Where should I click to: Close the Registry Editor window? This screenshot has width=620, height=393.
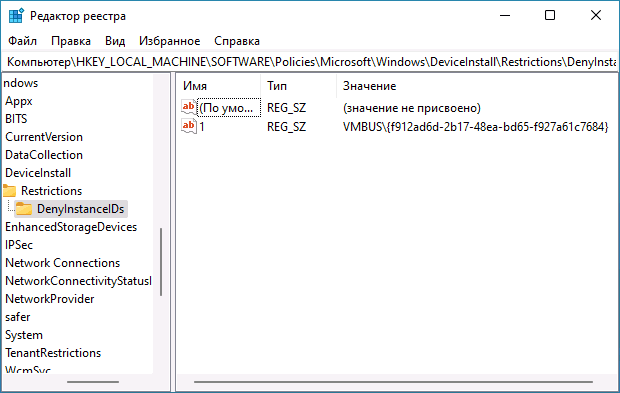point(595,16)
